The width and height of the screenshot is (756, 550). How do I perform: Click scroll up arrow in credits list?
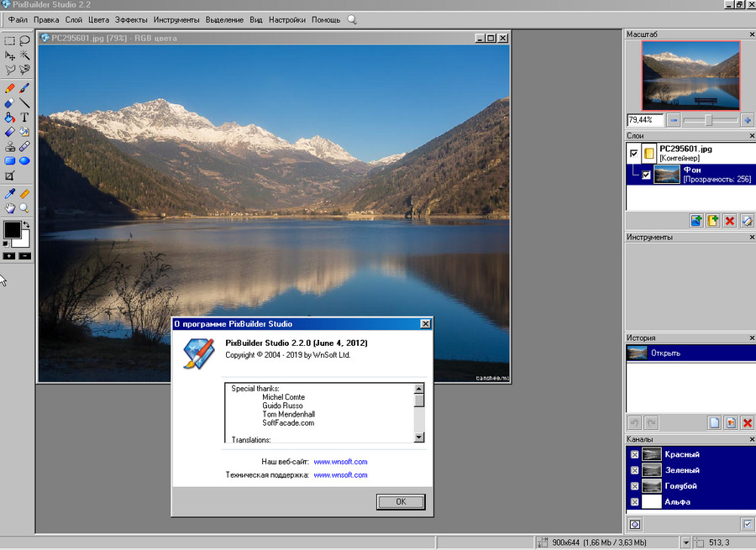point(419,389)
